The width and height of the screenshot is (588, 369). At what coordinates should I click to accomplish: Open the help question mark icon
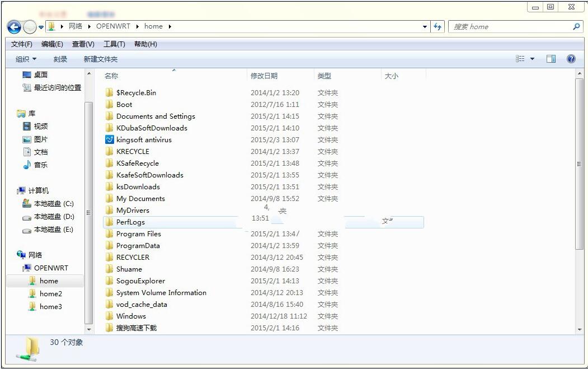pos(571,59)
